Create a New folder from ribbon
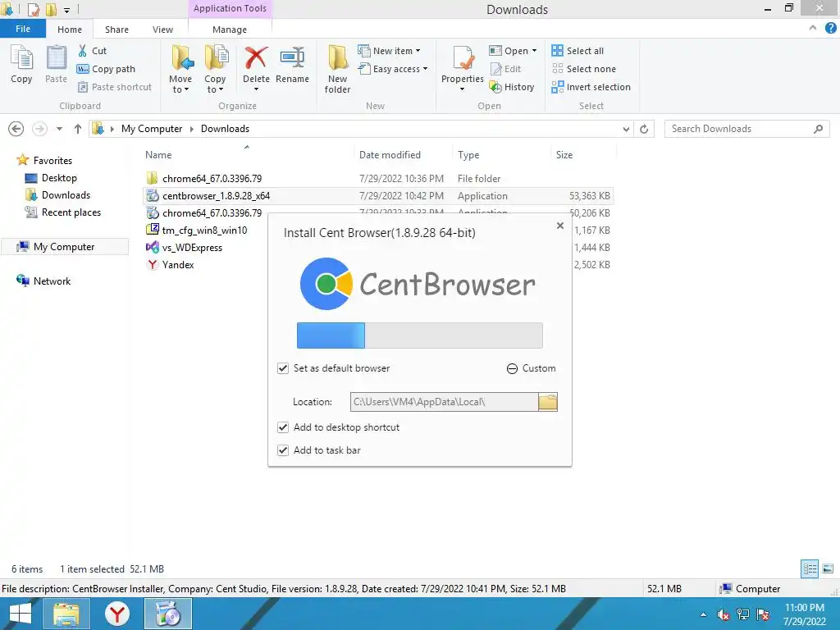The height and width of the screenshot is (630, 840). (337, 70)
